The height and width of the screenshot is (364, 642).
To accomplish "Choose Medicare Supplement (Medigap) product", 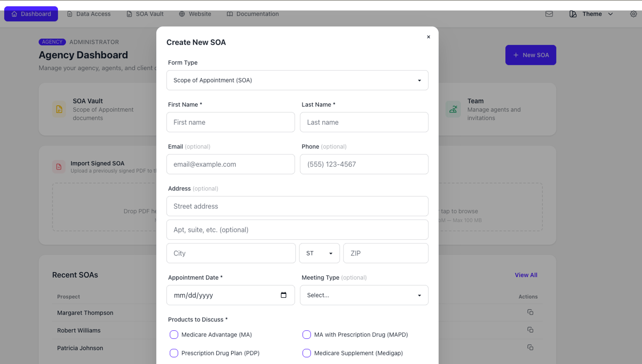I will [307, 353].
